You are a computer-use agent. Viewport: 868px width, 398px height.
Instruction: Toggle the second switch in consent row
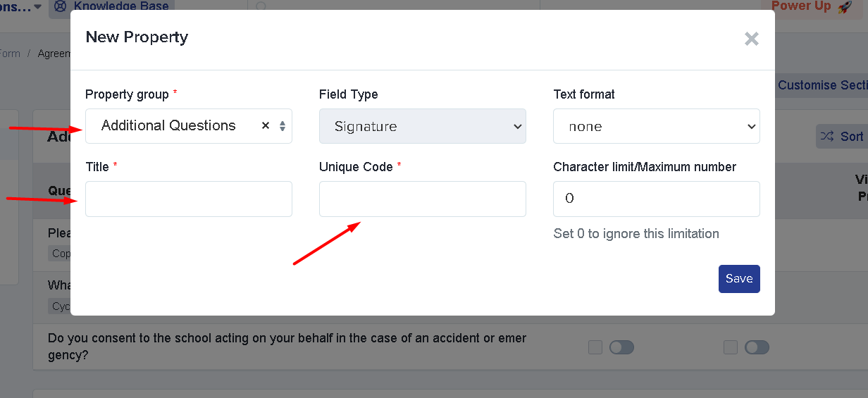pyautogui.click(x=757, y=347)
